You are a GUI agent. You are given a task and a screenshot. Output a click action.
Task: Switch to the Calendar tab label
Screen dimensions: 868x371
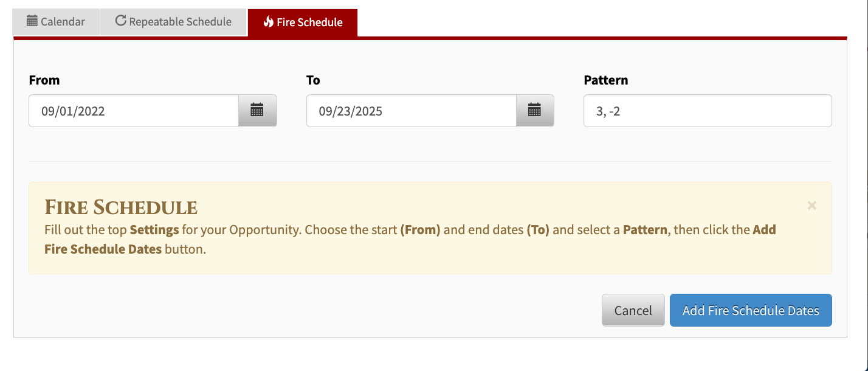[63, 22]
